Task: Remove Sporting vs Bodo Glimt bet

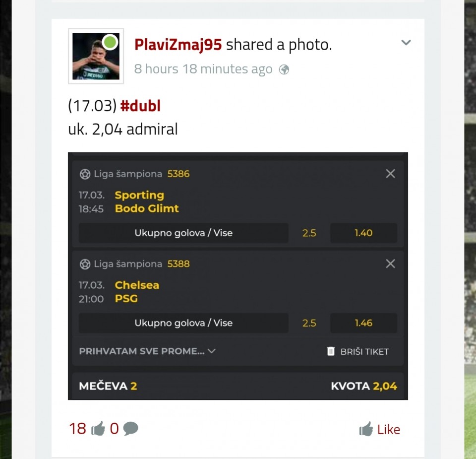Action: [390, 174]
